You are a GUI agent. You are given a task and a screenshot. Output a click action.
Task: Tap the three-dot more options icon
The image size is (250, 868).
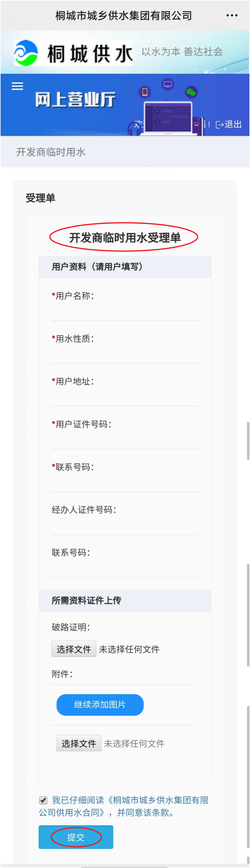(x=232, y=16)
